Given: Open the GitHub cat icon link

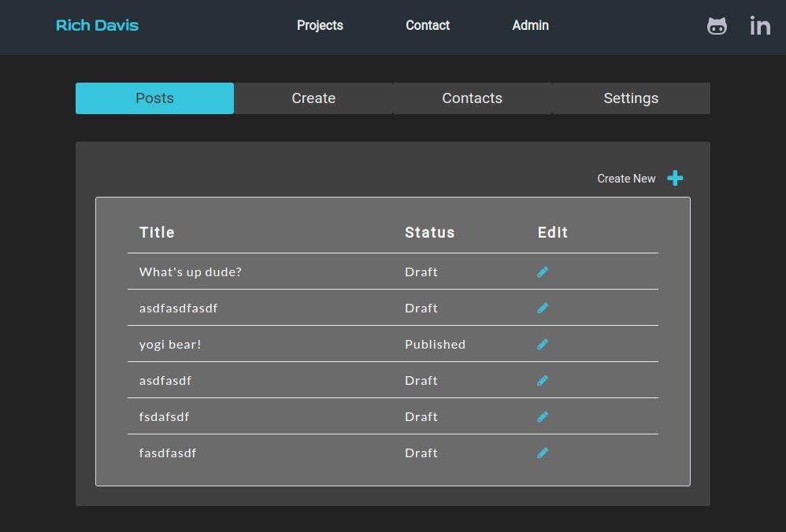Looking at the screenshot, I should 717,25.
